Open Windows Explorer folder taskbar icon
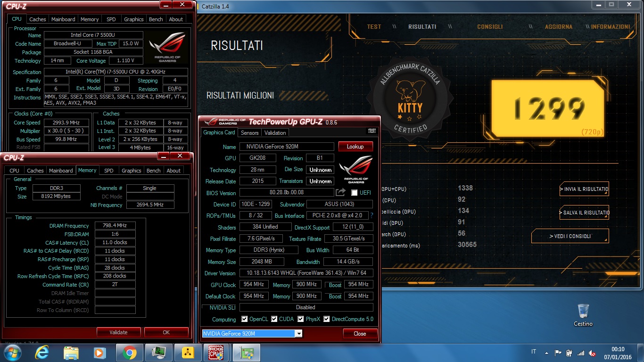Viewport: 644px width, 362px height. pyautogui.click(x=71, y=353)
